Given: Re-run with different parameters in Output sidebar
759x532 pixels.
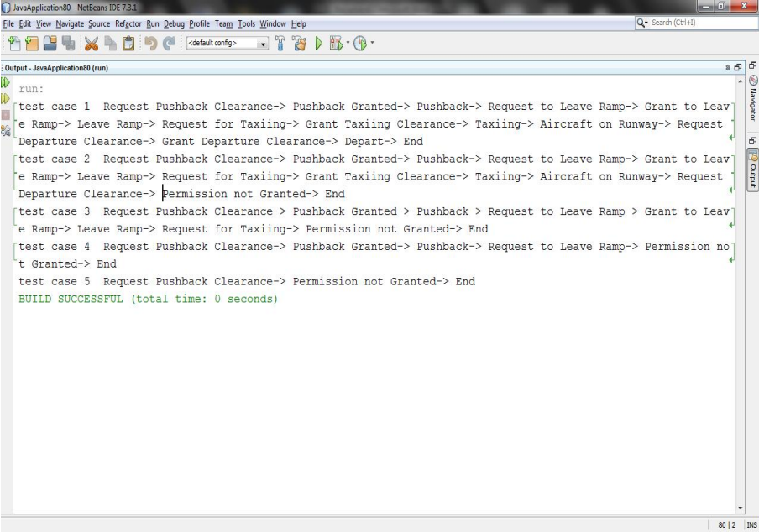Looking at the screenshot, I should (5, 99).
